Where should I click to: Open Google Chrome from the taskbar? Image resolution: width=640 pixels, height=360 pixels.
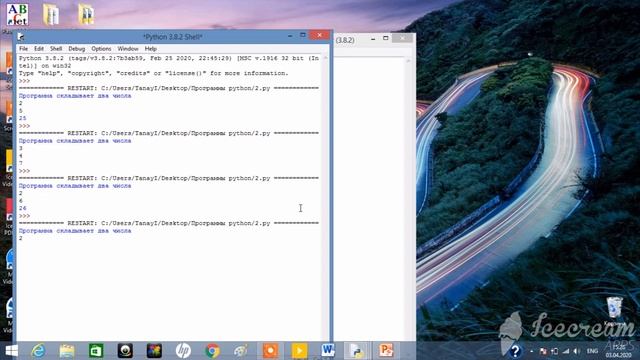pos(212,351)
